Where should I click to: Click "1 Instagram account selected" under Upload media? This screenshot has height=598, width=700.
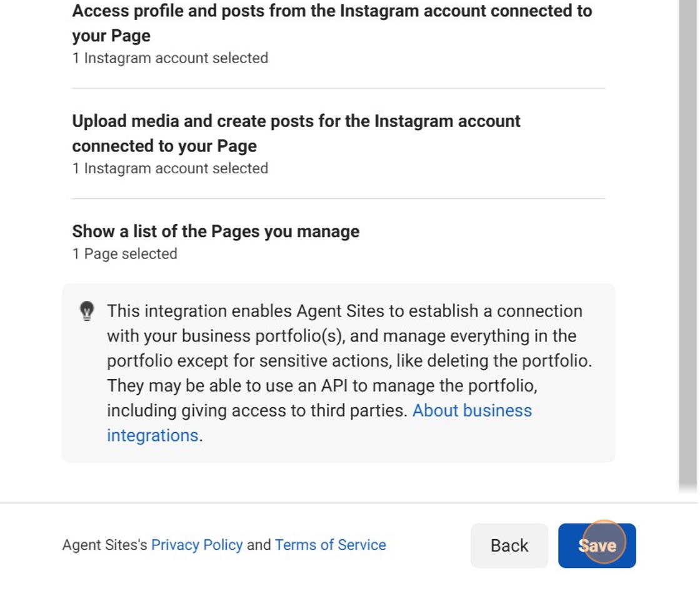coord(170,168)
